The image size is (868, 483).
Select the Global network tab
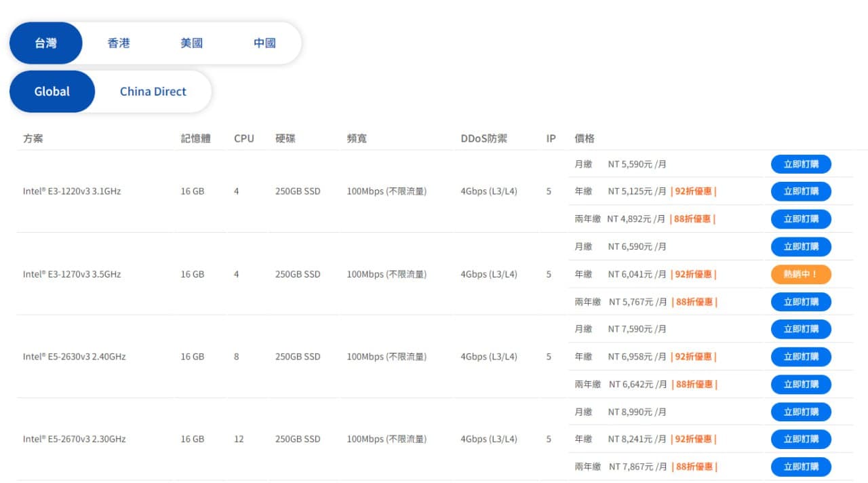(52, 92)
